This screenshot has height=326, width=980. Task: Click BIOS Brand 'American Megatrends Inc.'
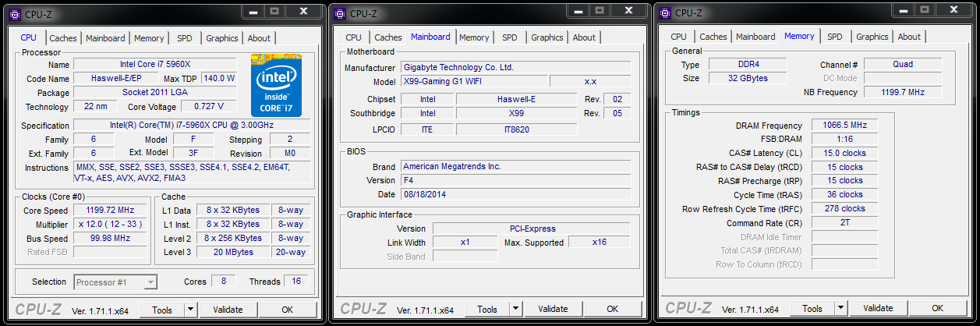tap(515, 166)
